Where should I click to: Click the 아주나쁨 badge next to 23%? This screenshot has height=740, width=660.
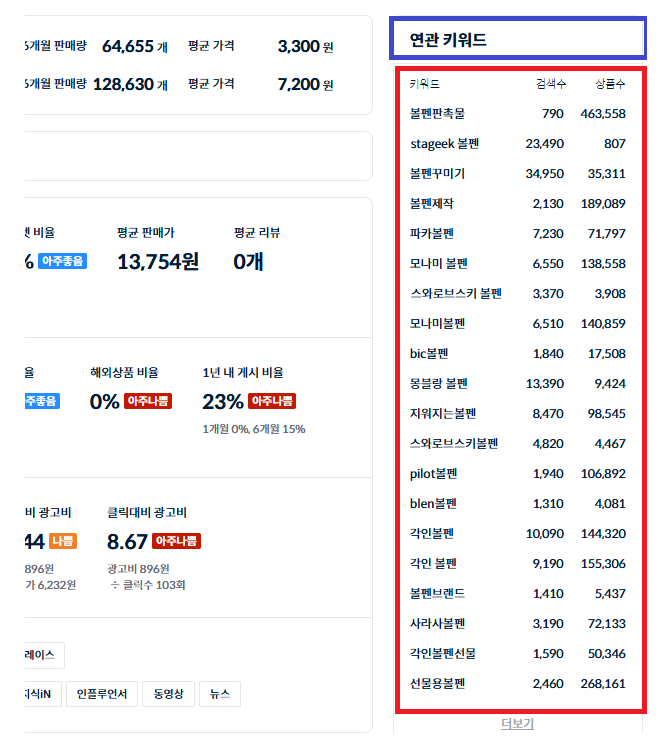pos(272,401)
